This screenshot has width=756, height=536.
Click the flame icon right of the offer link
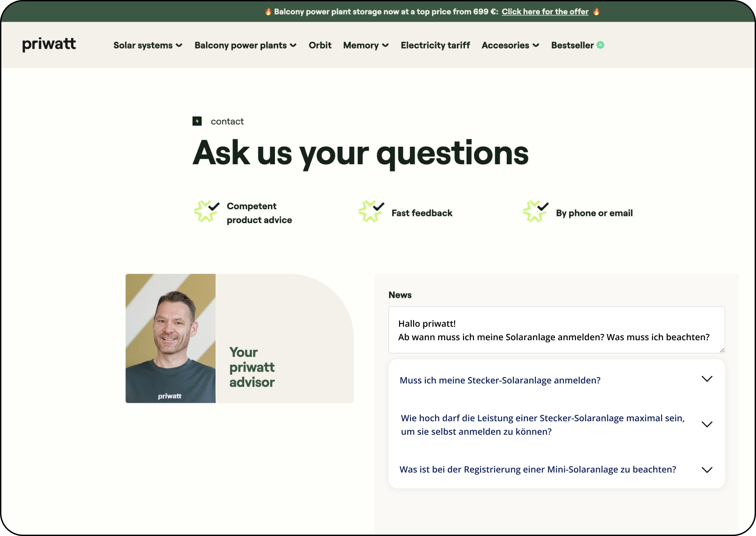click(x=596, y=12)
